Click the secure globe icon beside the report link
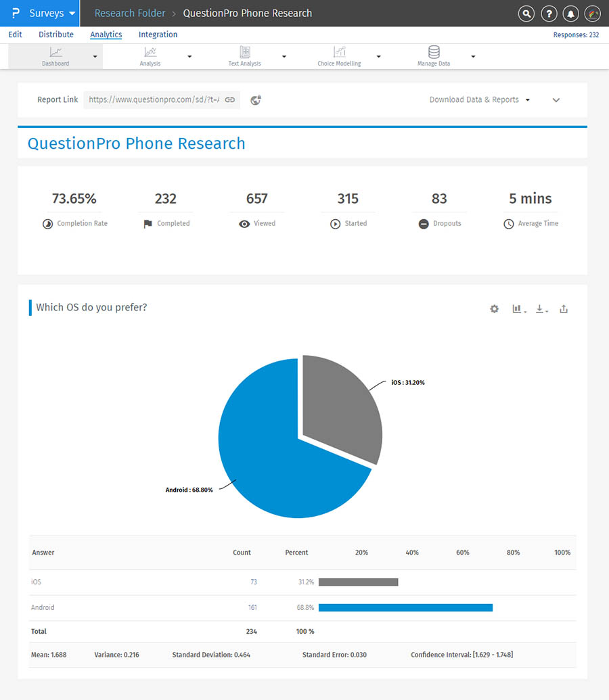The image size is (609, 700). [x=254, y=99]
